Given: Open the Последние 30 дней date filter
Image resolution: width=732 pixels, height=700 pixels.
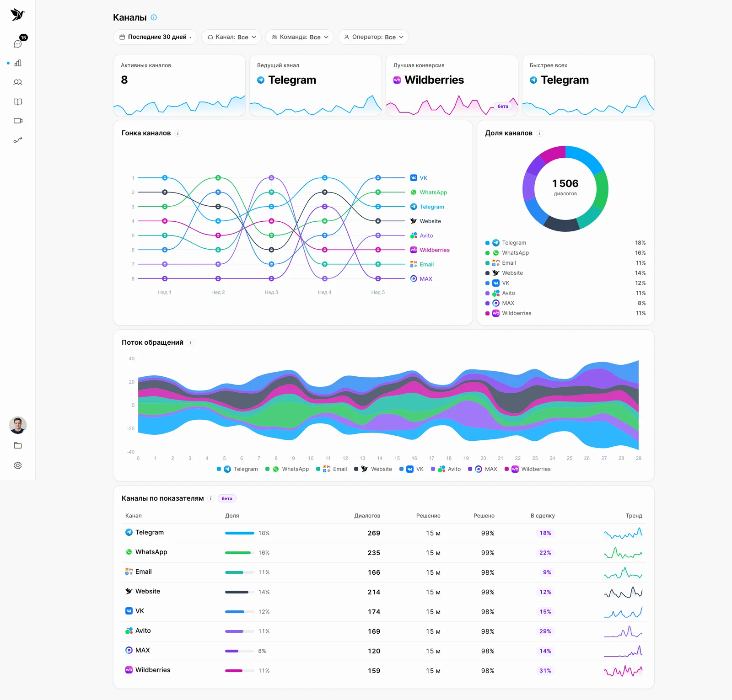Looking at the screenshot, I should click(155, 37).
